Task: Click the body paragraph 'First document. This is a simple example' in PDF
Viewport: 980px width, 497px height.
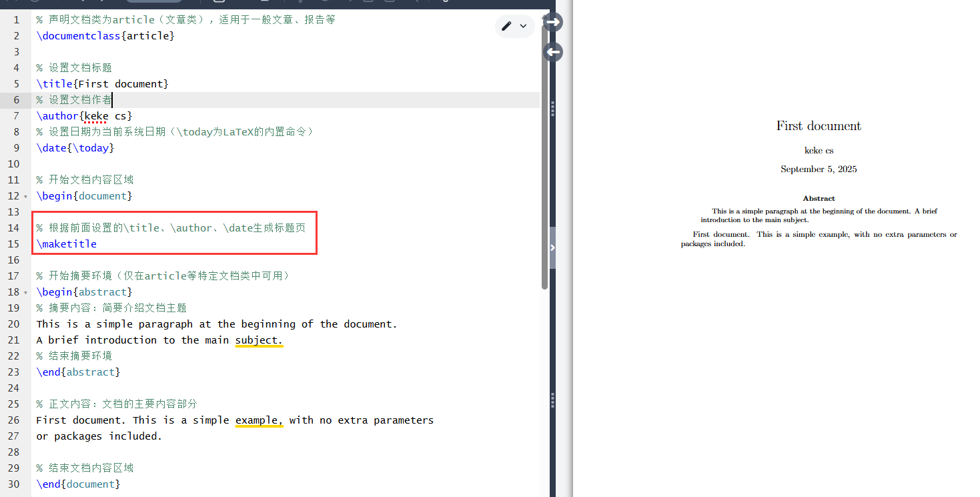Action: click(x=819, y=239)
